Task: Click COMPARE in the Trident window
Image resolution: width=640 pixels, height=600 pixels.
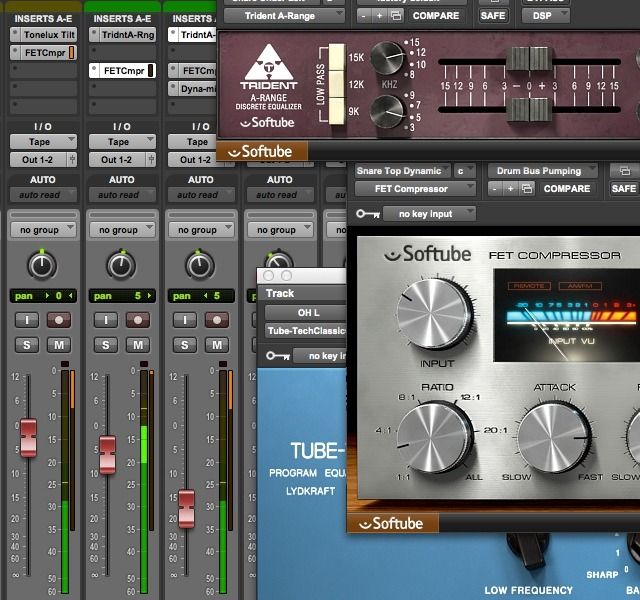Action: tap(436, 16)
